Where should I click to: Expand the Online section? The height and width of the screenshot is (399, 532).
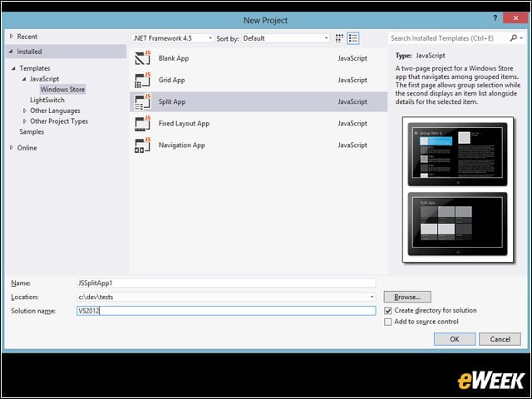click(12, 148)
